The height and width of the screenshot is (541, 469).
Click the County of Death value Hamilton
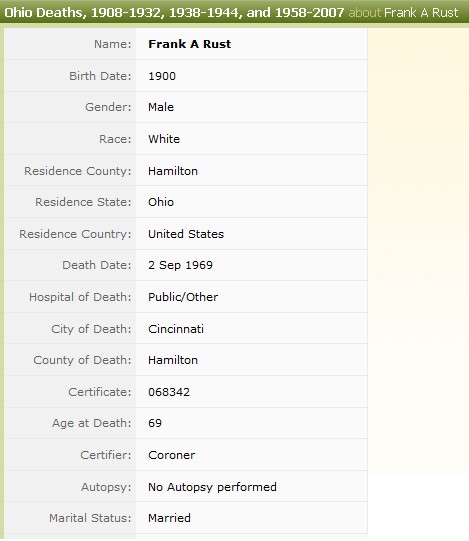(173, 360)
